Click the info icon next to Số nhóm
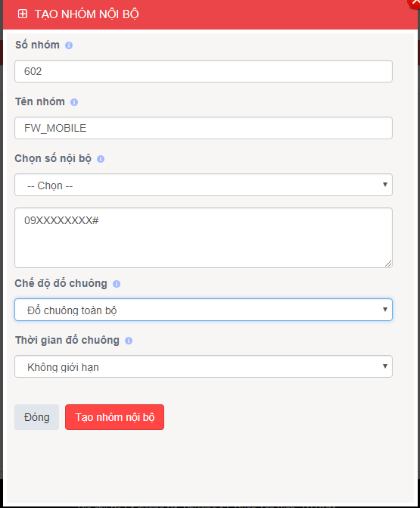Screen dimensions: 420x508 [69, 45]
